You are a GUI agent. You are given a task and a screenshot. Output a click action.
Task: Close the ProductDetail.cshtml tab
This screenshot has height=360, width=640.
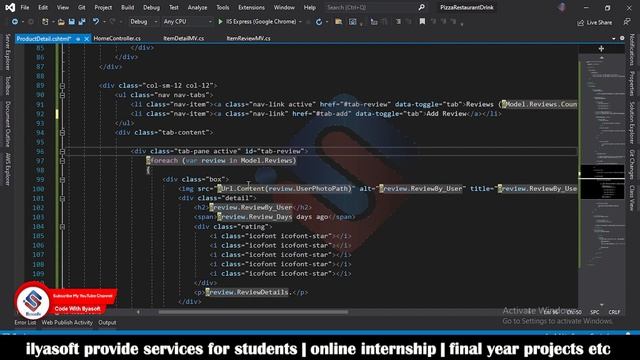(87, 39)
